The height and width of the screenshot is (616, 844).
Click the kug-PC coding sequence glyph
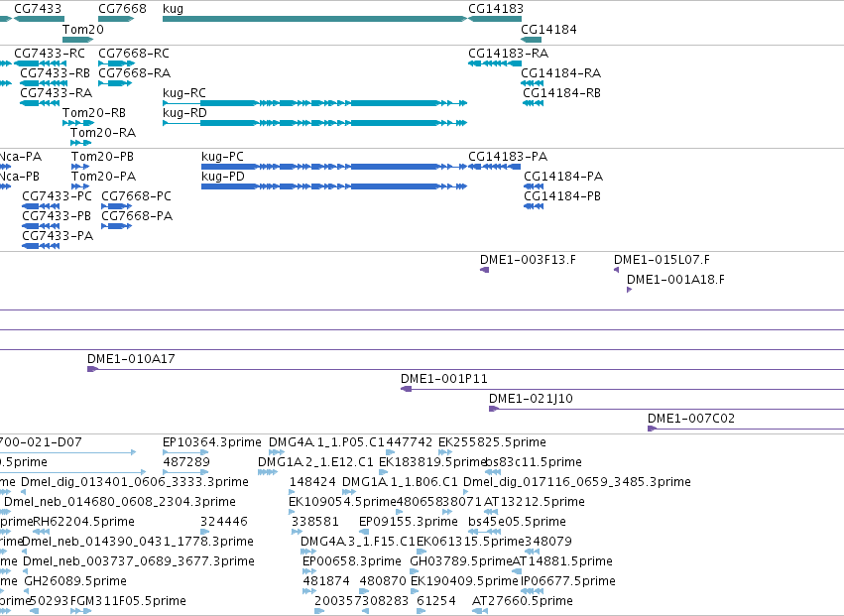pyautogui.click(x=333, y=167)
